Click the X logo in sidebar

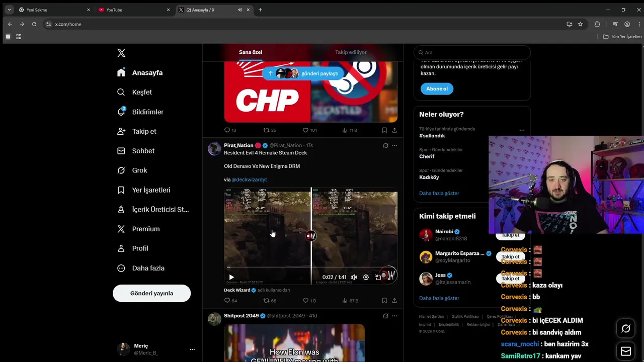(121, 53)
